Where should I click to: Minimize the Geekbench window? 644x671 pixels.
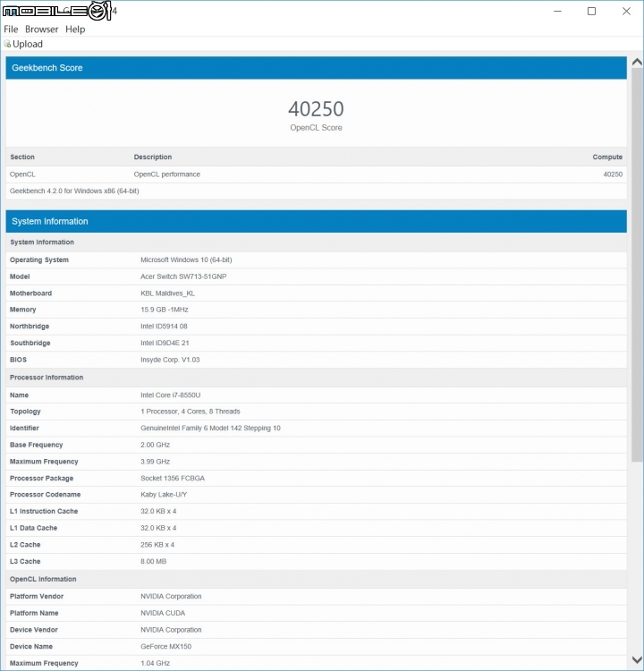click(x=557, y=11)
